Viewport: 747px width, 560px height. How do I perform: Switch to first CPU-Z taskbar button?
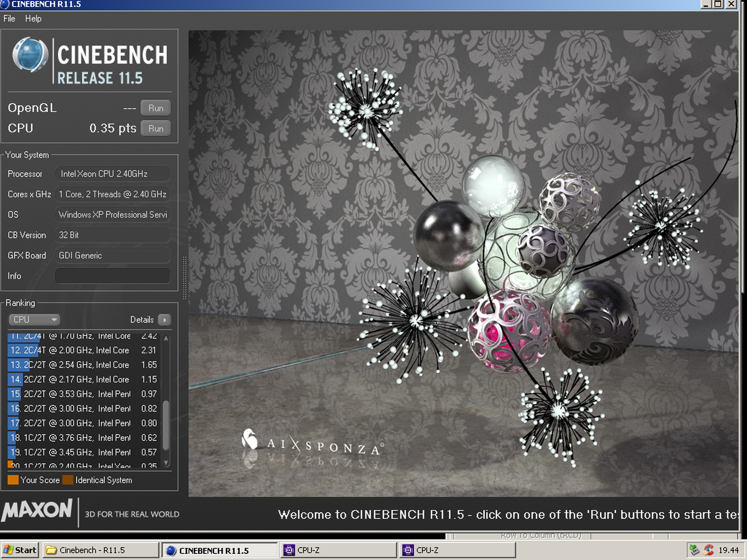pyautogui.click(x=339, y=550)
